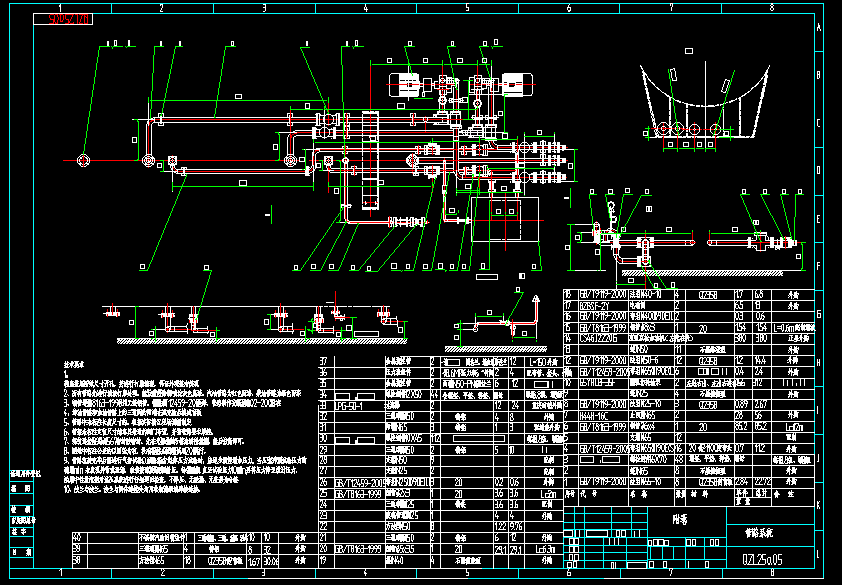Click the system name cell above drawing number
This screenshot has height=585, width=842.
tap(760, 535)
